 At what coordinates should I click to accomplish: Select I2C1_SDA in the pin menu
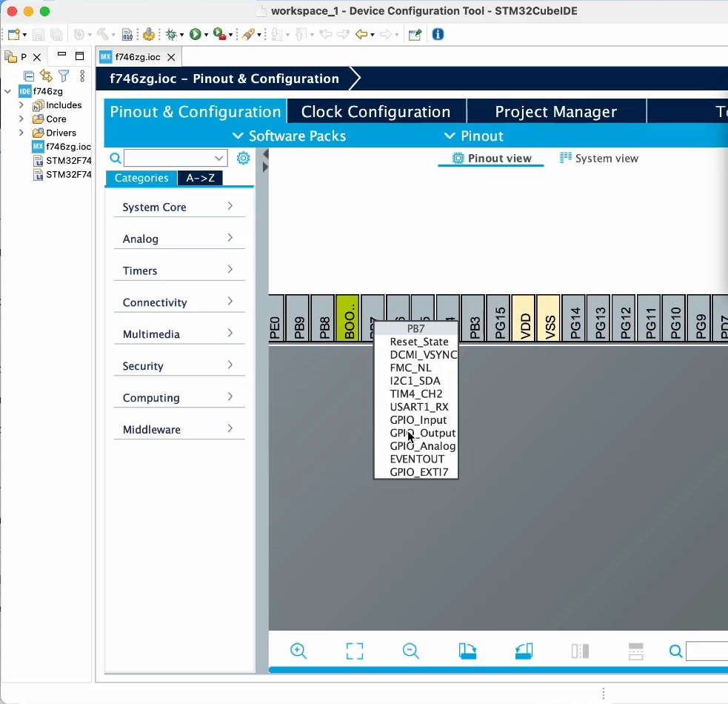pos(415,381)
